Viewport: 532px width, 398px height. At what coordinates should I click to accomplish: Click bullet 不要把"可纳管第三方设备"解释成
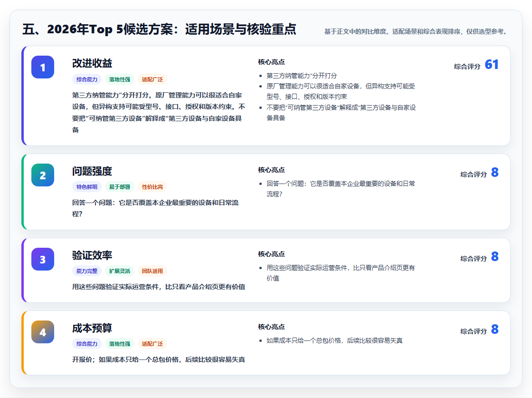click(341, 113)
